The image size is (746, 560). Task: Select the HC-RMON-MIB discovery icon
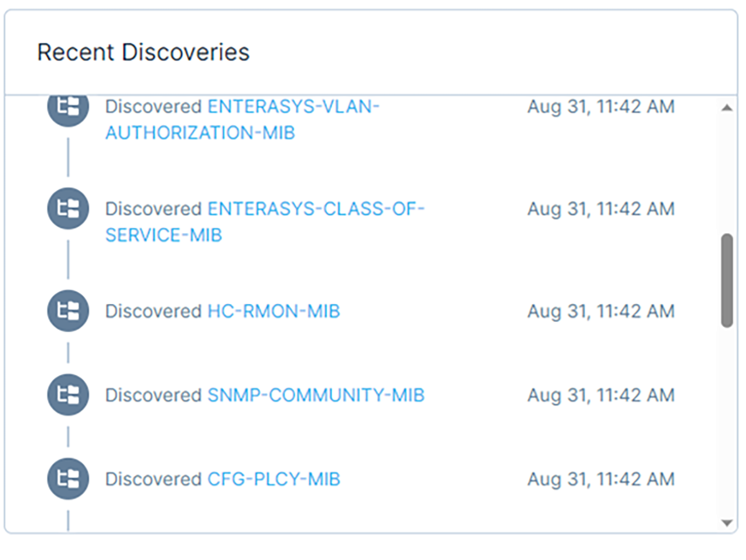click(x=68, y=311)
